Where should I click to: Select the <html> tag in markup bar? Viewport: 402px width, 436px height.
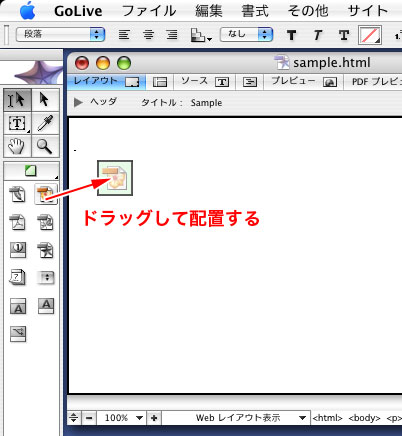[x=328, y=418]
